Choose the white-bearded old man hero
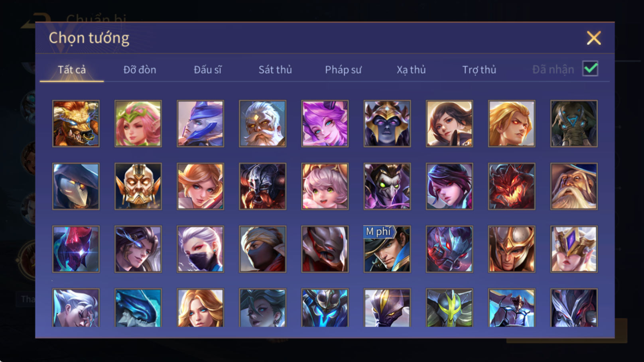 tap(262, 124)
